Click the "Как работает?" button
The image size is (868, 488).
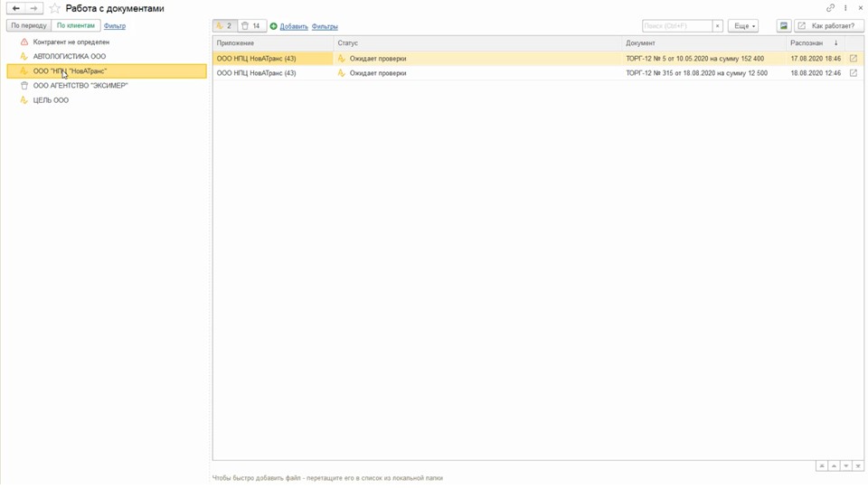828,26
